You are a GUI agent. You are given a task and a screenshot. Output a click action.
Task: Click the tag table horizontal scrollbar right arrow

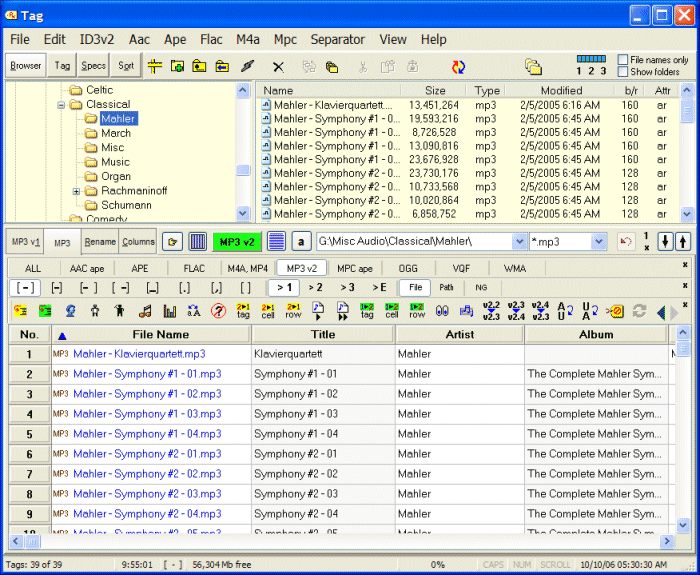[x=667, y=542]
